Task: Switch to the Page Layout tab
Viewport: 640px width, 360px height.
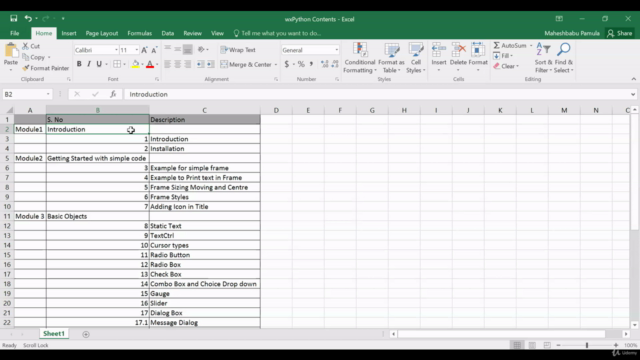Action: [x=102, y=33]
